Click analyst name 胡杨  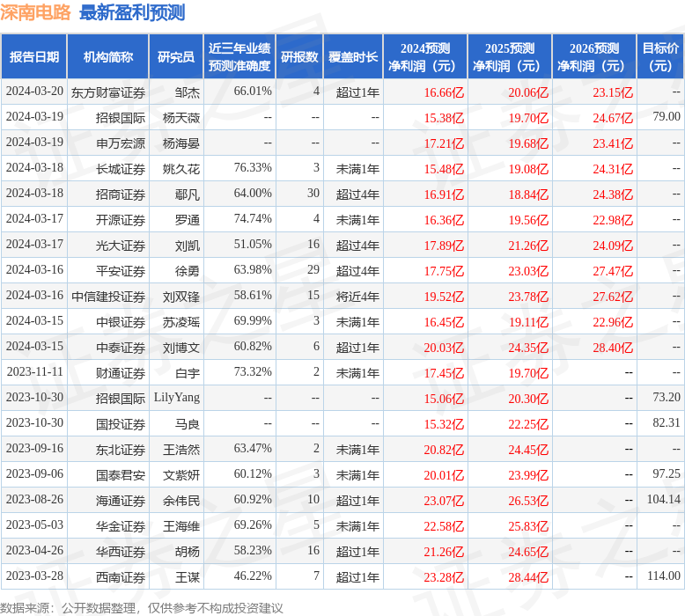tap(188, 552)
